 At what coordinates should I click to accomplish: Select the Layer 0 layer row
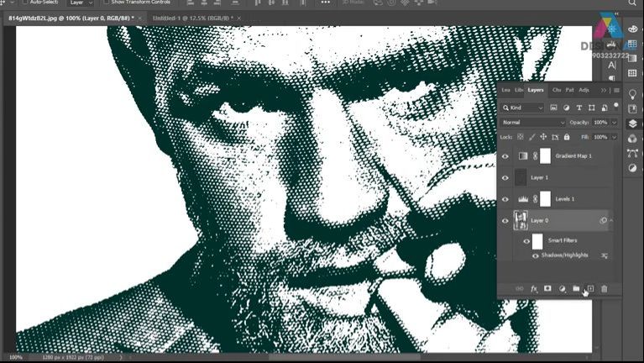point(563,220)
